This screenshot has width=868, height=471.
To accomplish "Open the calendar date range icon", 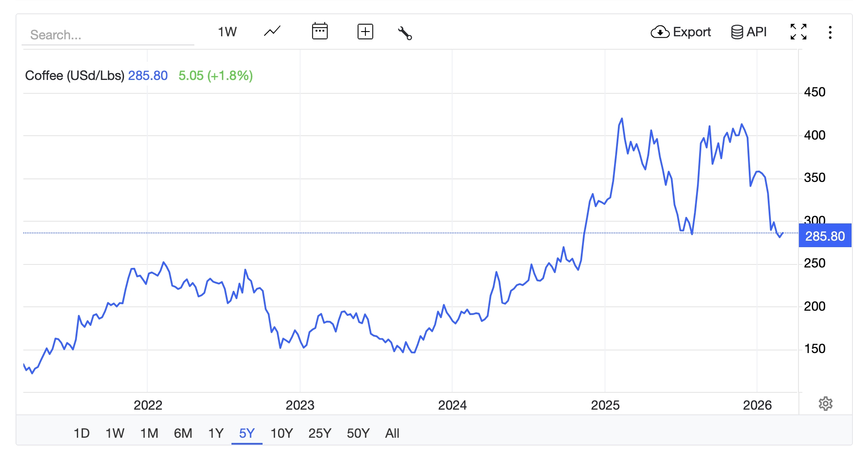I will [320, 32].
